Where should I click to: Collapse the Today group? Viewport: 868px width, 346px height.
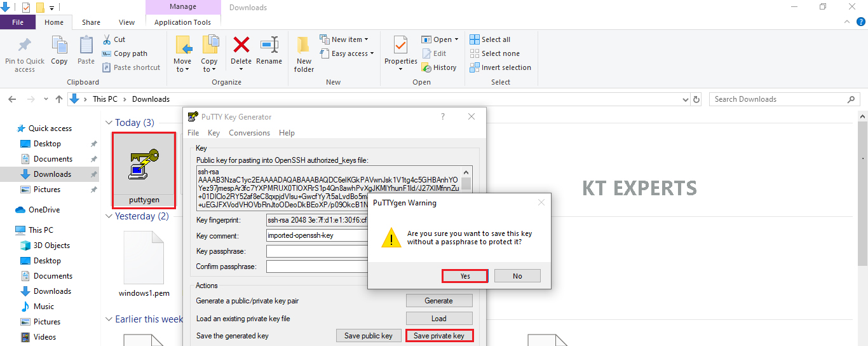(109, 123)
